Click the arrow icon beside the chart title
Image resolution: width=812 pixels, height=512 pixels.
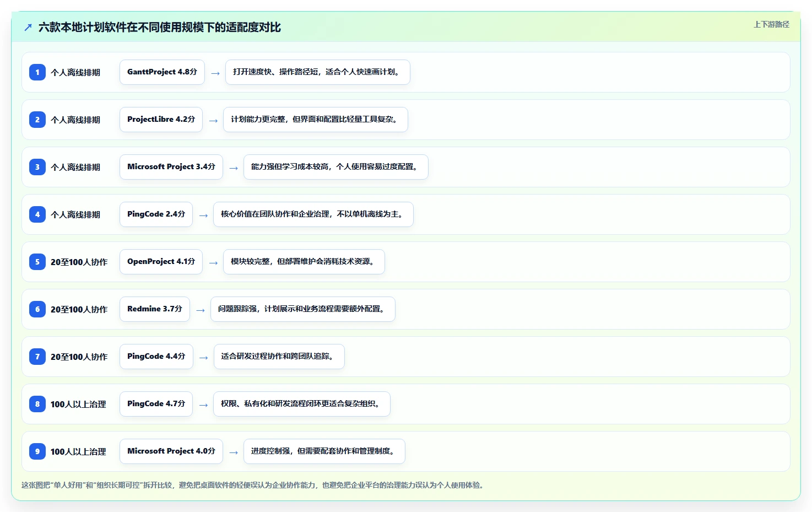[x=28, y=27]
